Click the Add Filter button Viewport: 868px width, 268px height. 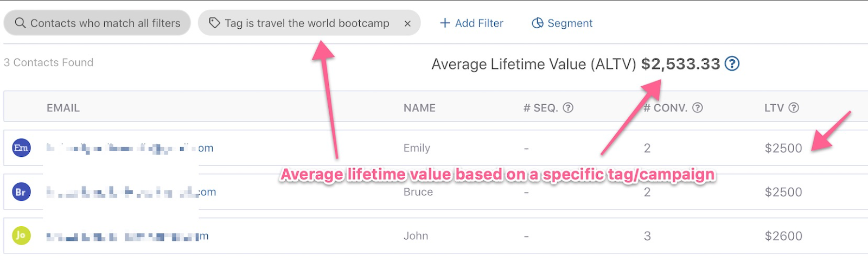(471, 23)
